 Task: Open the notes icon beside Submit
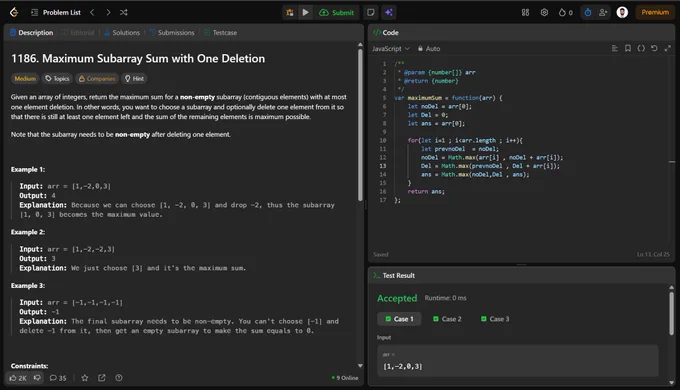371,13
